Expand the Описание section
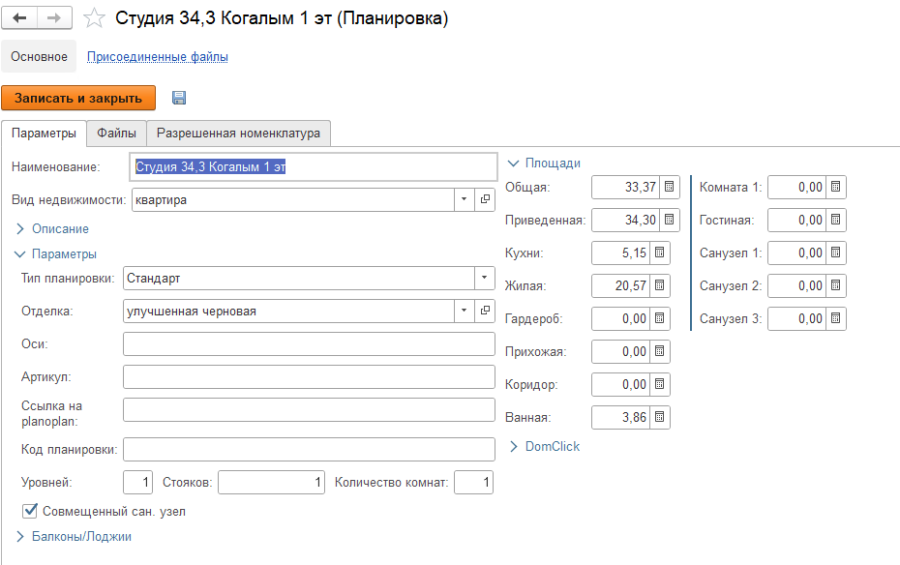The width and height of the screenshot is (900, 565). pyautogui.click(x=60, y=229)
